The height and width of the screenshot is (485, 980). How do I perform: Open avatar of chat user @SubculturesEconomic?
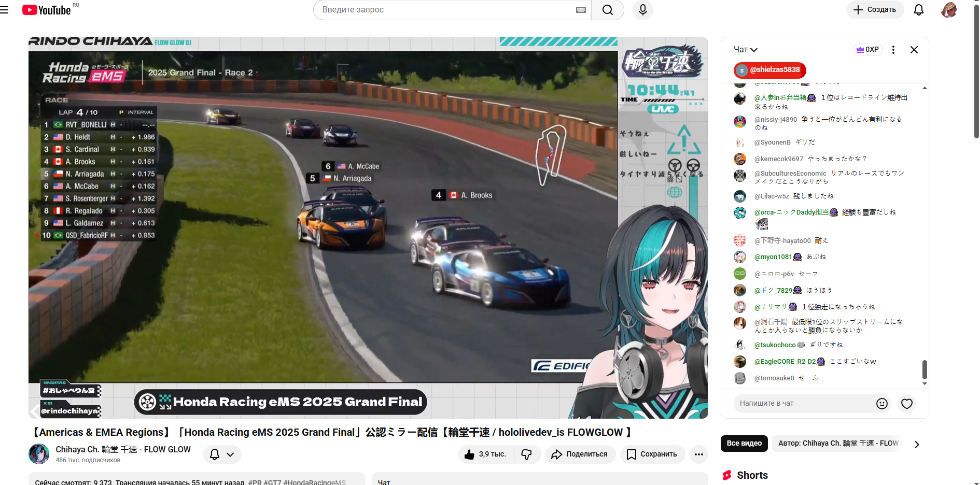pos(740,176)
